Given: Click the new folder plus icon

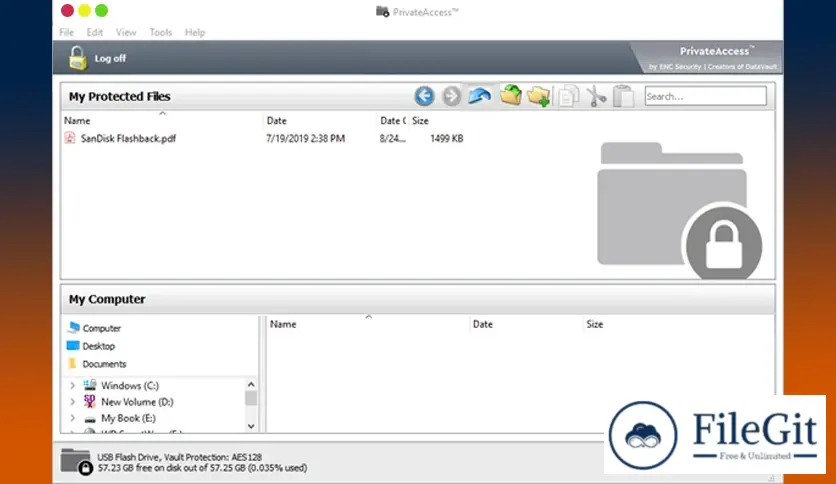Looking at the screenshot, I should tap(538, 96).
